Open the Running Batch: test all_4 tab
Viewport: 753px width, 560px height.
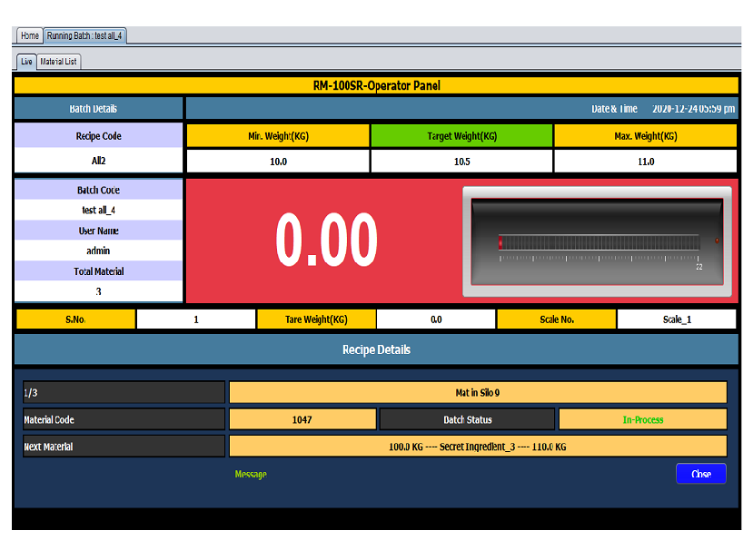point(84,35)
